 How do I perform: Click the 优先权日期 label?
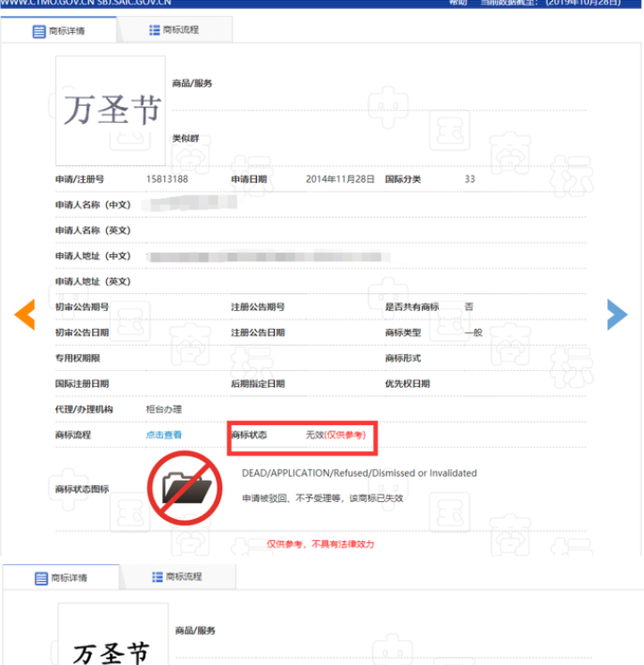408,383
